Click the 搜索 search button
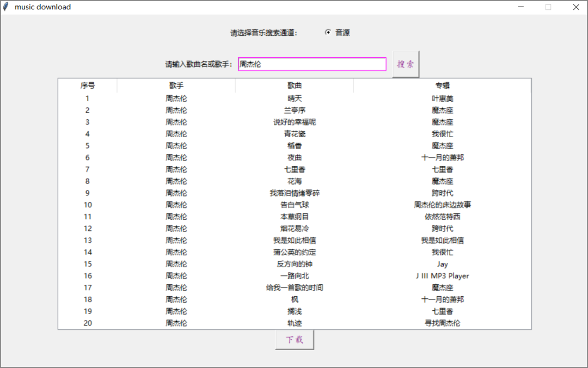This screenshot has width=588, height=368. 406,64
